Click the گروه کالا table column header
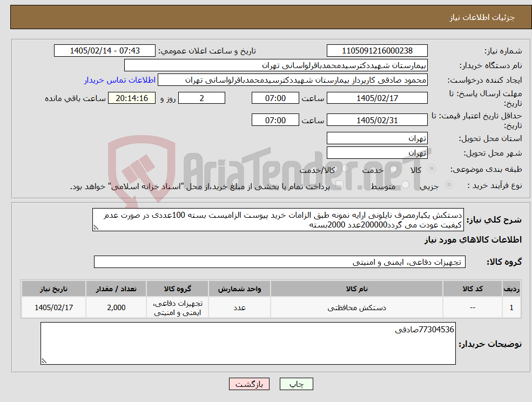This screenshot has width=532, height=402. 178,289
